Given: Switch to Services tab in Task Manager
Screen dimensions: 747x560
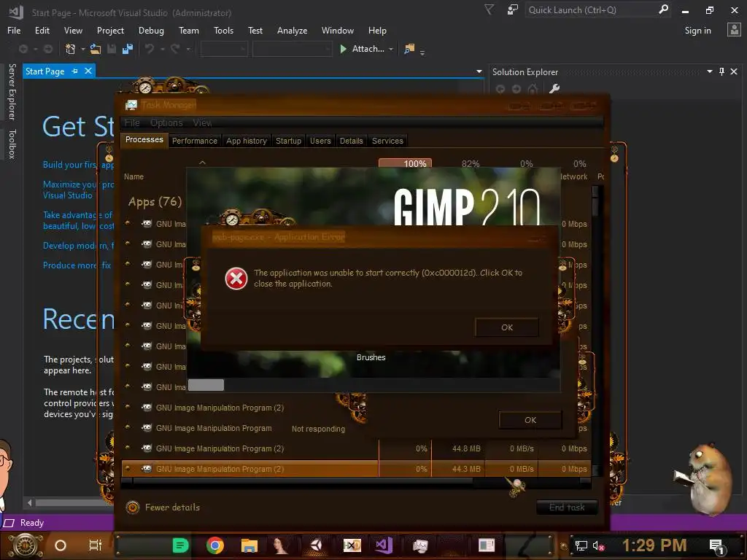Looking at the screenshot, I should [387, 141].
